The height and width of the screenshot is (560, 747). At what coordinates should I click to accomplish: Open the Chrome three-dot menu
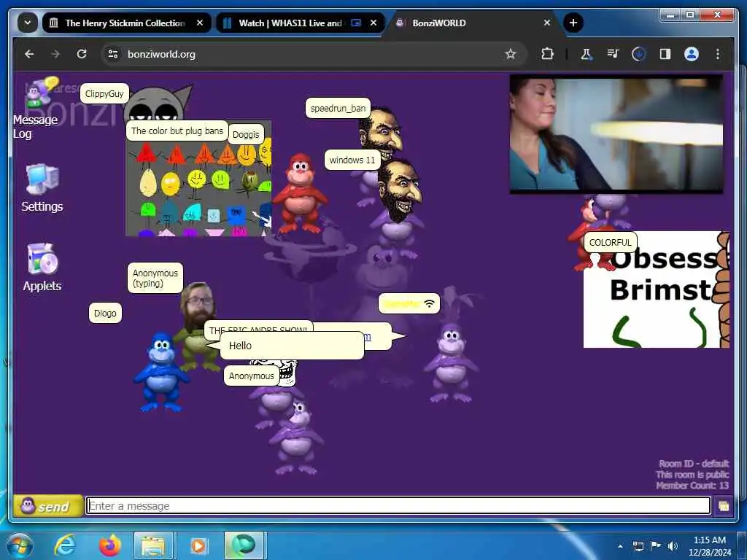tap(718, 54)
